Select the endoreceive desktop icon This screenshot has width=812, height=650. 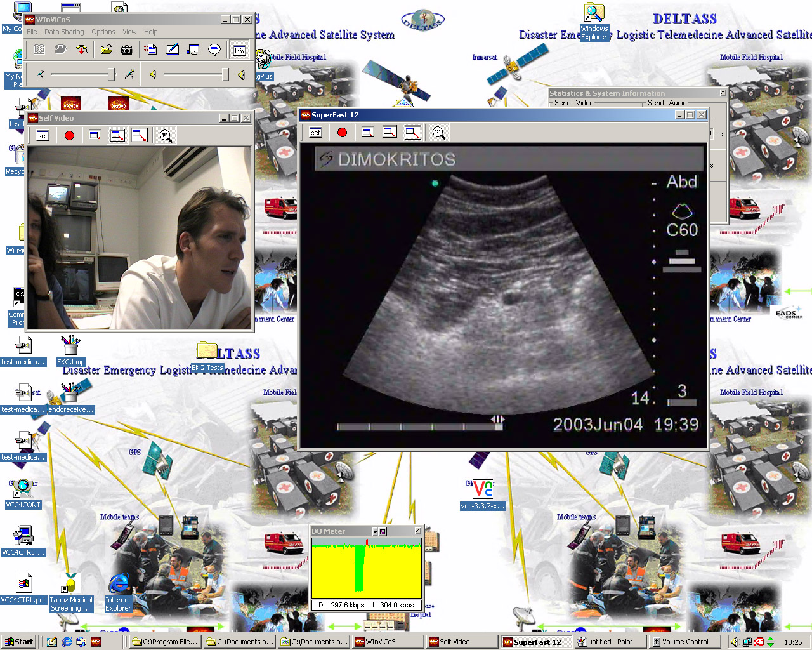point(70,398)
